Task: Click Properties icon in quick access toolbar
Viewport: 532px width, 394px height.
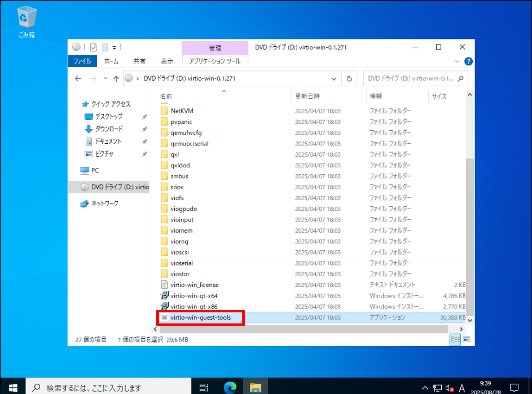Action: point(93,47)
